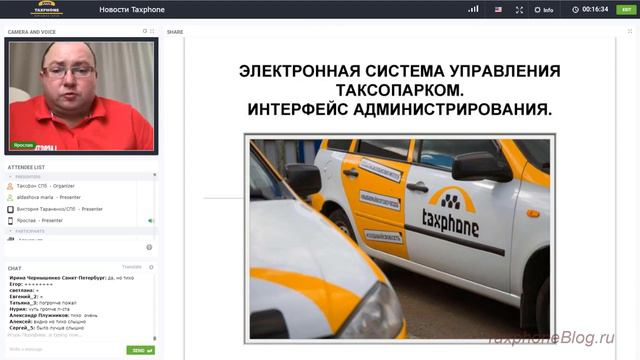
Task: Open Camera and Voice settings gear icon
Action: tap(145, 31)
